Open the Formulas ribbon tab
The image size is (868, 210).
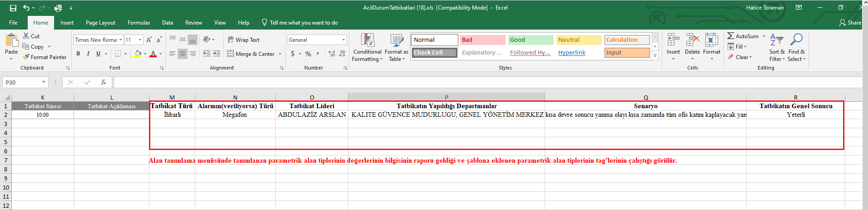point(139,23)
